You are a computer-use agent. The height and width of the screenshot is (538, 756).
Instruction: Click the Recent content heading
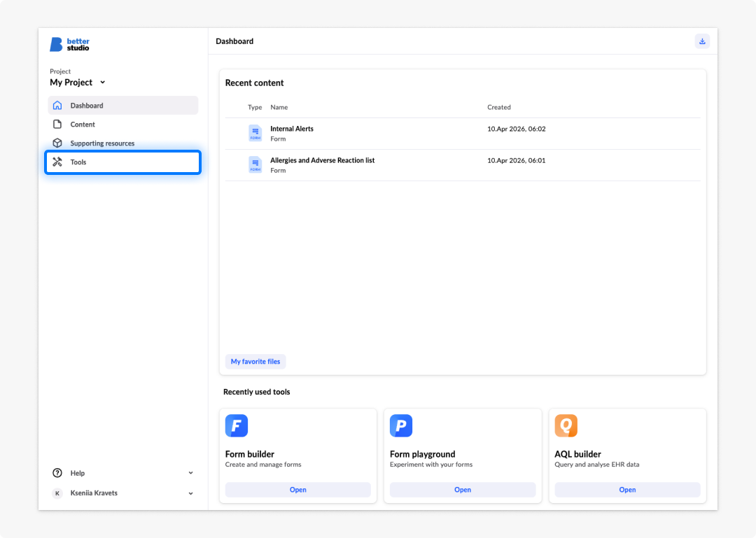pos(254,83)
